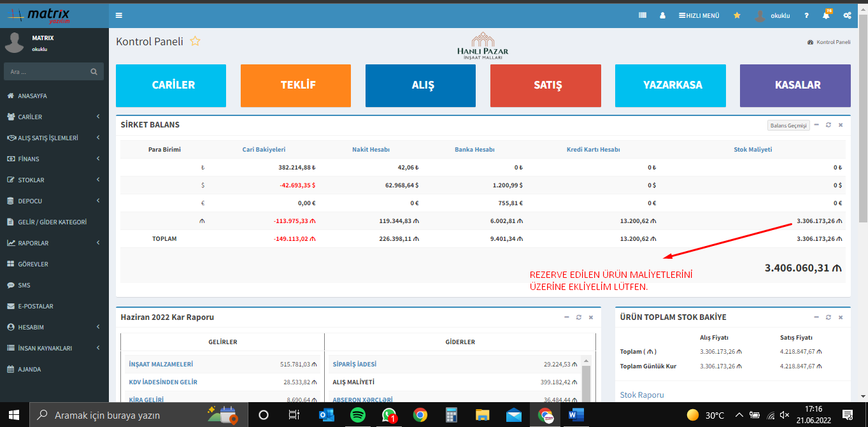Click the Spotify icon in the taskbar
Image resolution: width=868 pixels, height=427 pixels.
[358, 415]
